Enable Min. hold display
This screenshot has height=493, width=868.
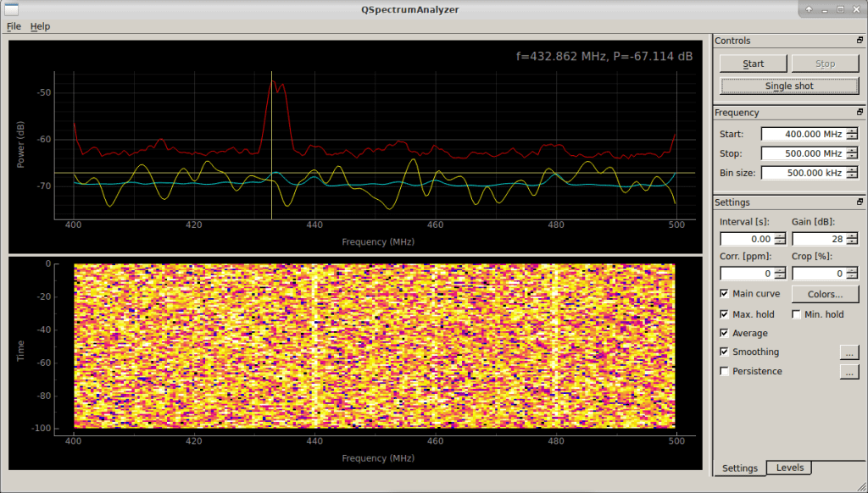795,313
